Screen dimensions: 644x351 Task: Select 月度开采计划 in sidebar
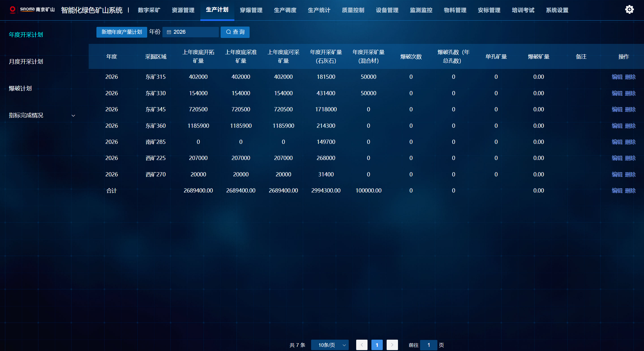tap(26, 62)
